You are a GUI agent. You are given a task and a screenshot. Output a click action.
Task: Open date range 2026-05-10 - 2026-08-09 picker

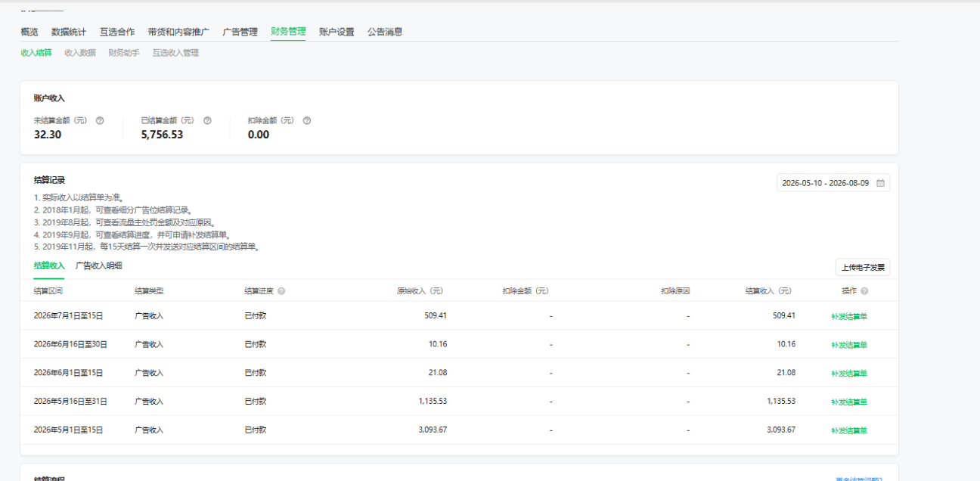click(833, 183)
